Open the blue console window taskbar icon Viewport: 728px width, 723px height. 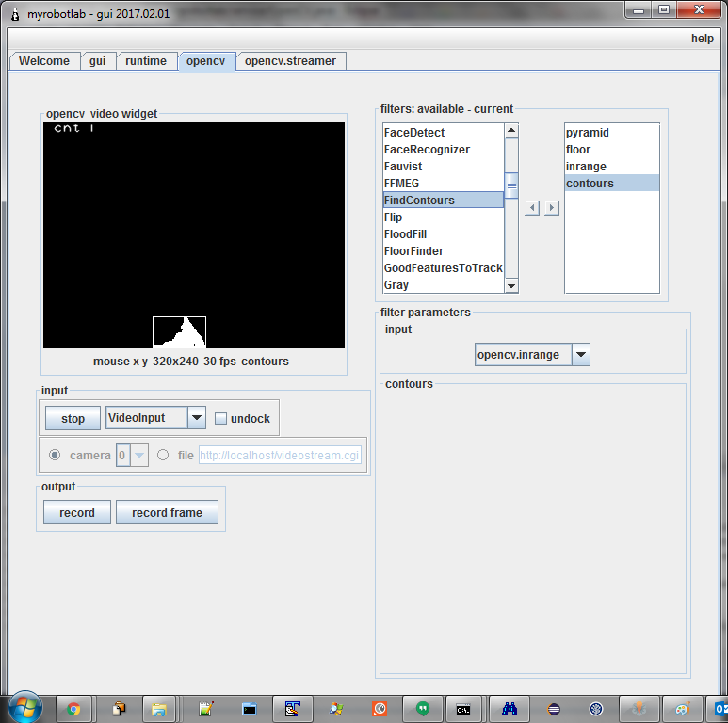click(250, 709)
